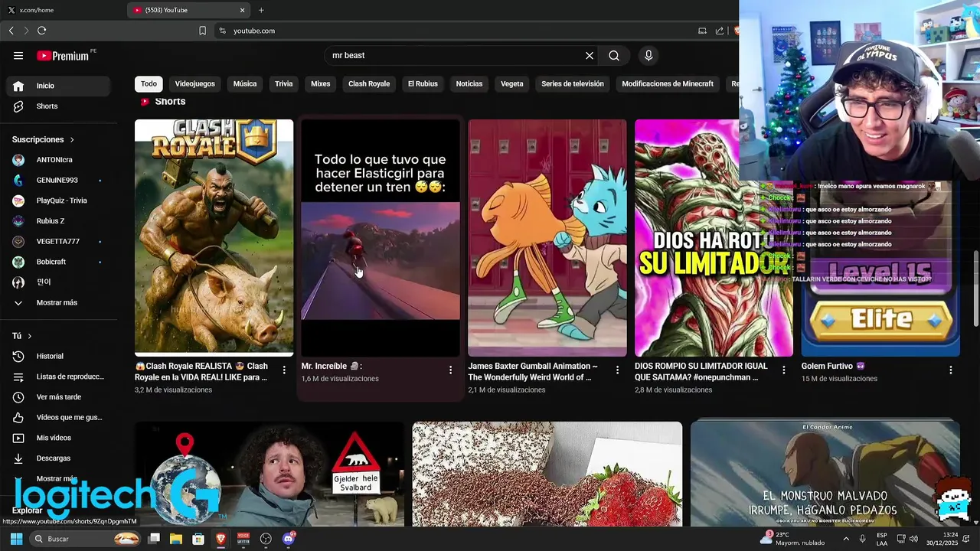The image size is (980, 551).
Task: Start voice search with microphone icon
Action: (648, 56)
